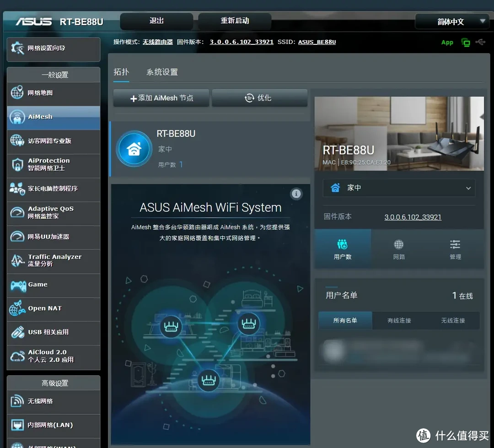Image resolution: width=494 pixels, height=448 pixels.
Task: Open the Game menu entry
Action: coord(54,285)
